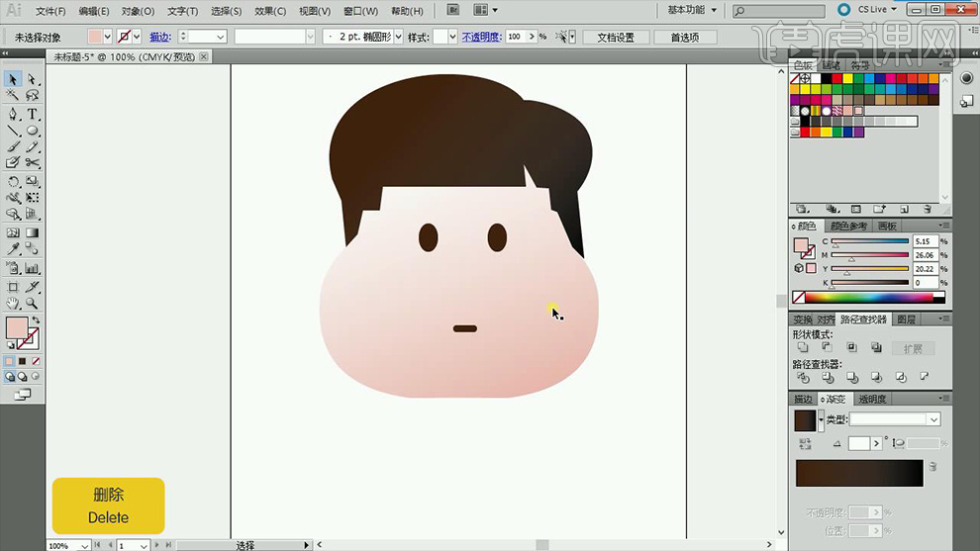980x551 pixels.
Task: Expand the 不透明度 value dropdown arrow
Action: (x=532, y=37)
